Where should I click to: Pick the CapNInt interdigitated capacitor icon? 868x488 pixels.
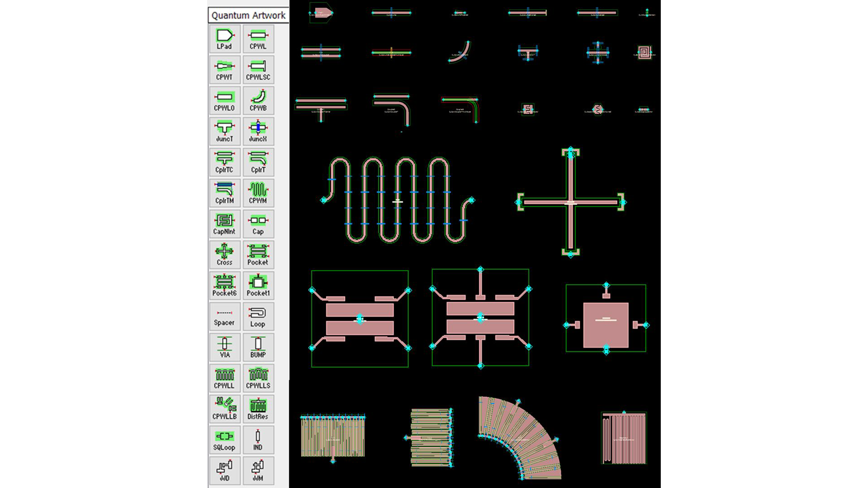(225, 223)
